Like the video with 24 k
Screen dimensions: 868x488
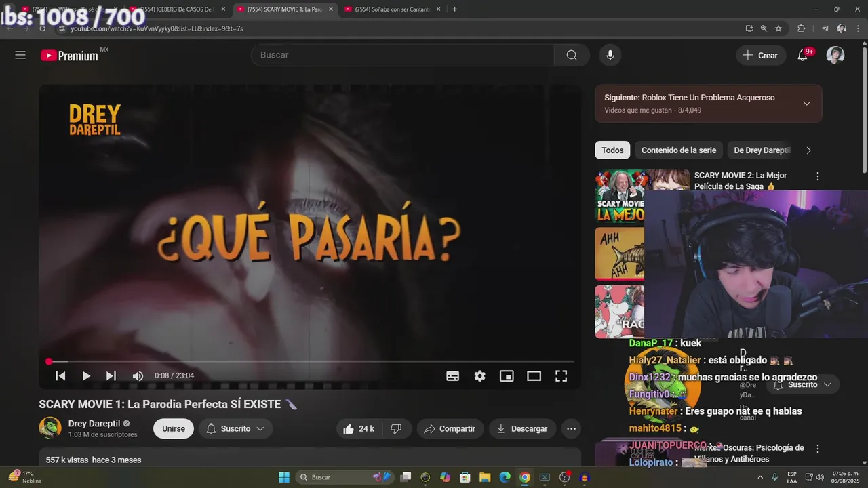359,428
